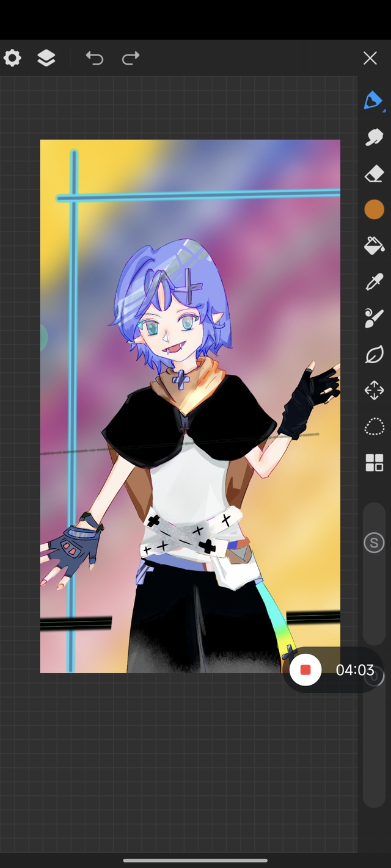
Task: Open the layers panel
Action: [46, 58]
